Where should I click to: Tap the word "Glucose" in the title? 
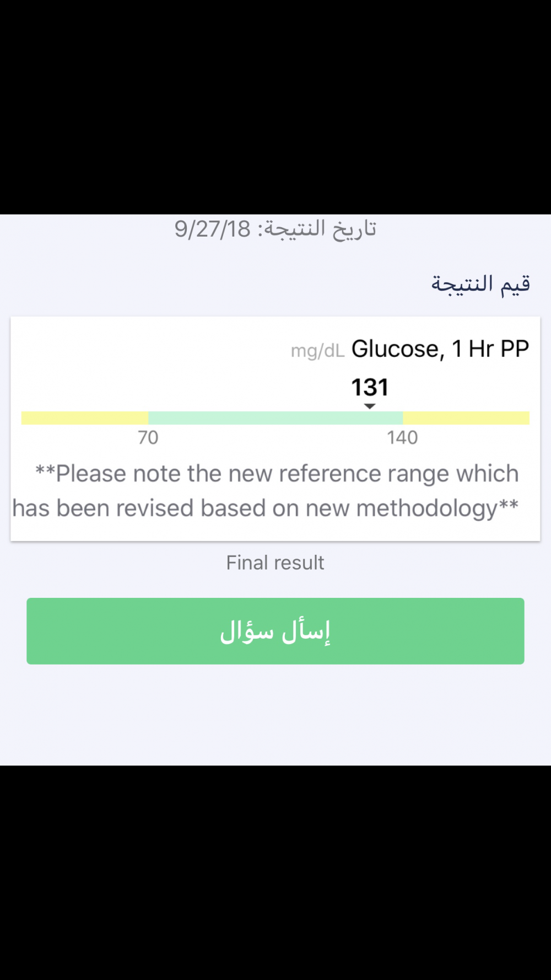(x=395, y=349)
